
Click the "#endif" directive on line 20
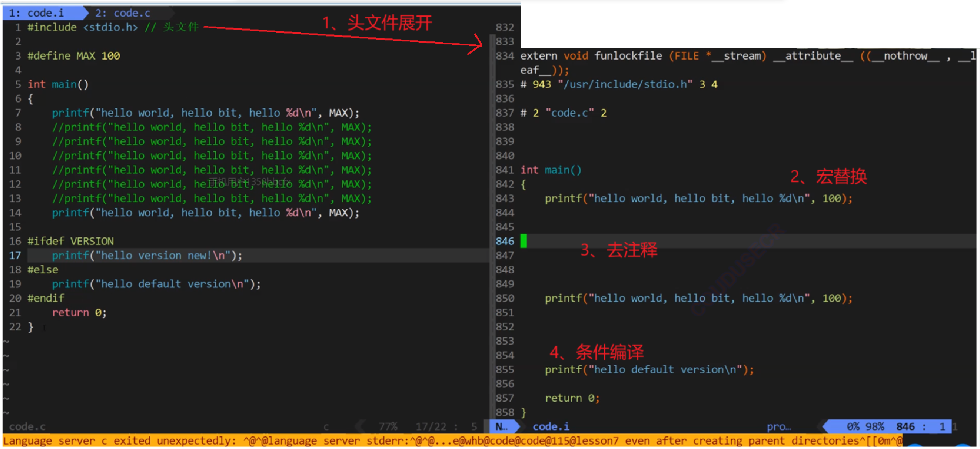pos(46,298)
